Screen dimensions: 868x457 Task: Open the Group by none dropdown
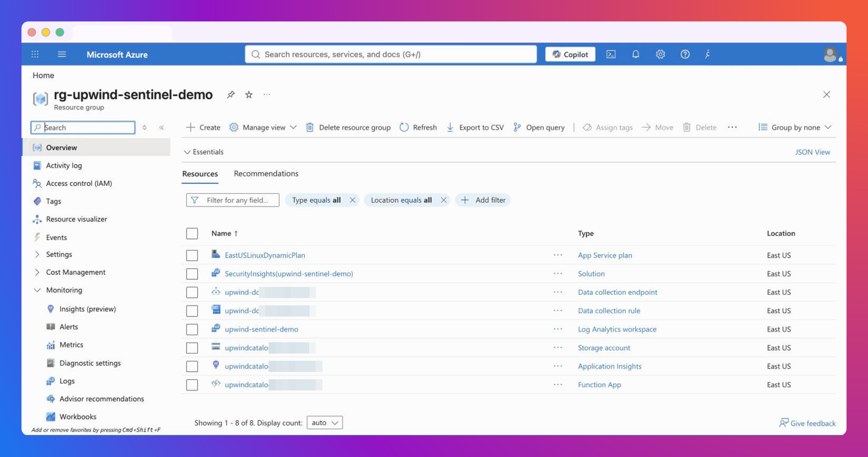[x=795, y=127]
